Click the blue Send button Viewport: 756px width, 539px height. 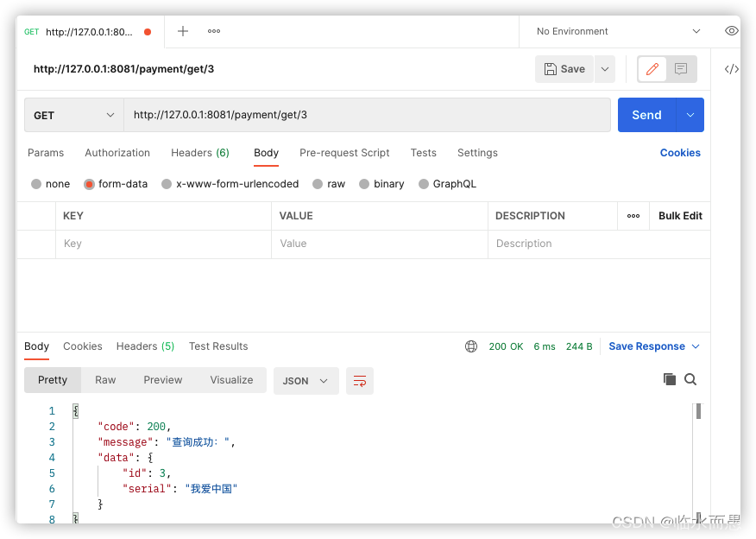tap(646, 115)
